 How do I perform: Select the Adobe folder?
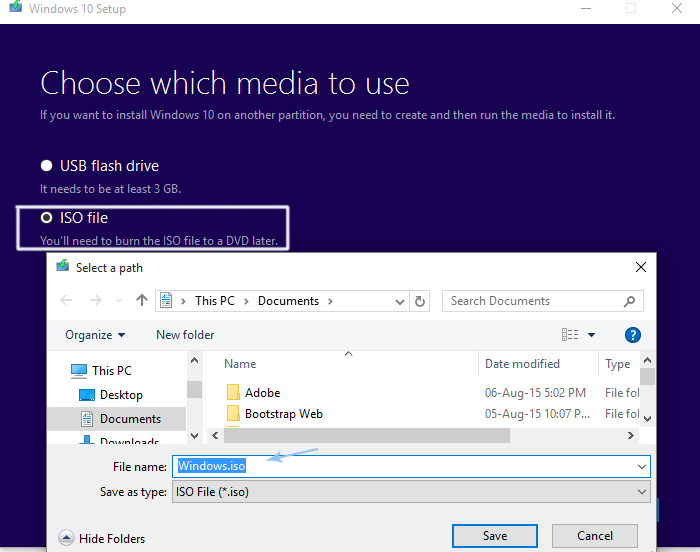pos(262,393)
